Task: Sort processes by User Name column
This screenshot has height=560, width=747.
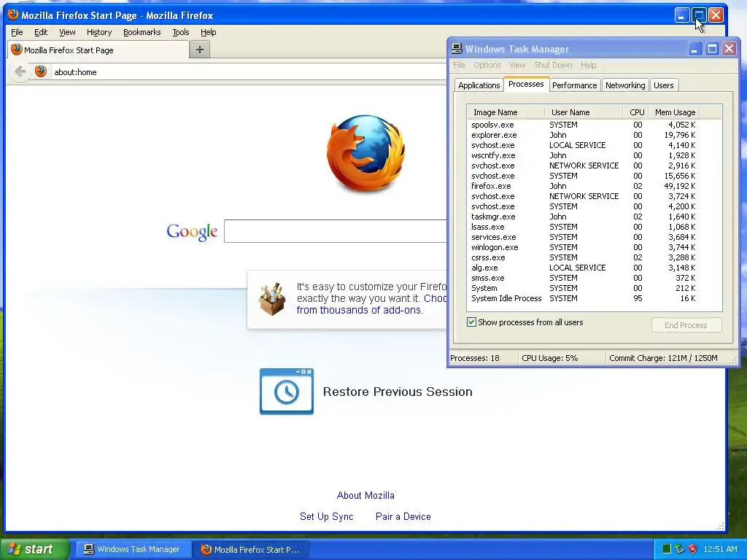Action: coord(584,112)
